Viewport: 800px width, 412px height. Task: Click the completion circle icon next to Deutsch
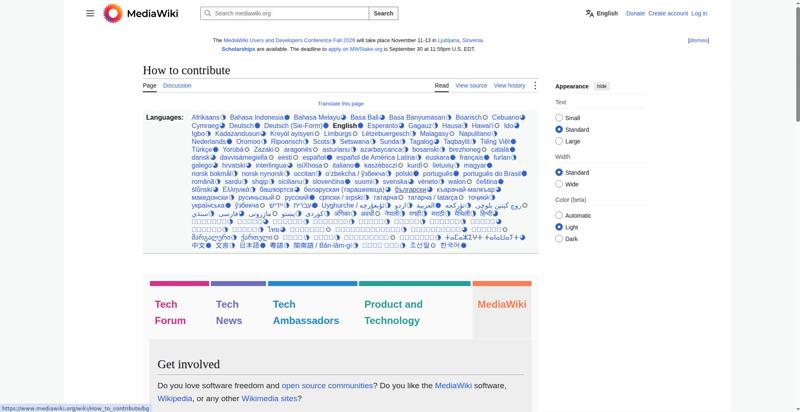point(258,125)
